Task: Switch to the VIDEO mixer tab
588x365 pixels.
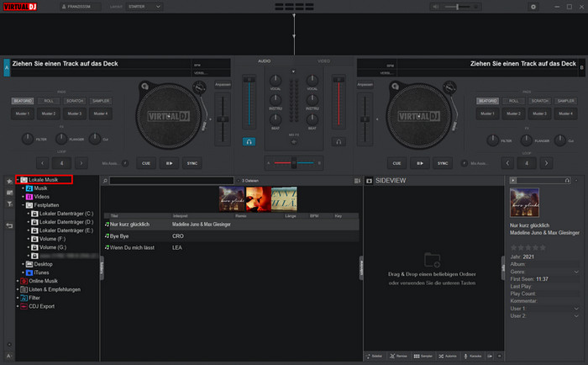Action: point(323,61)
